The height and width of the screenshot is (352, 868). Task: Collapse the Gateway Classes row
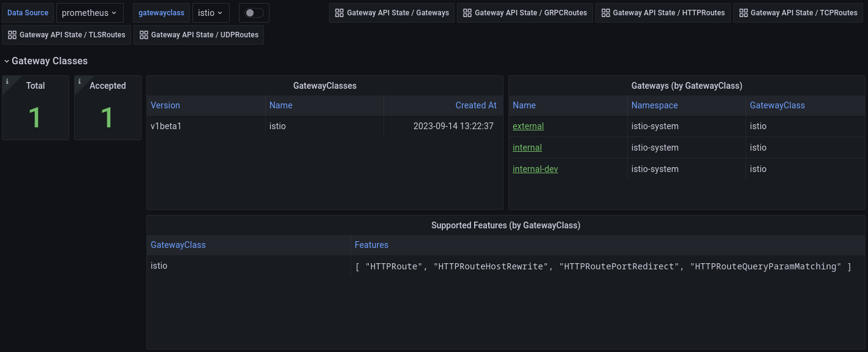tap(7, 61)
